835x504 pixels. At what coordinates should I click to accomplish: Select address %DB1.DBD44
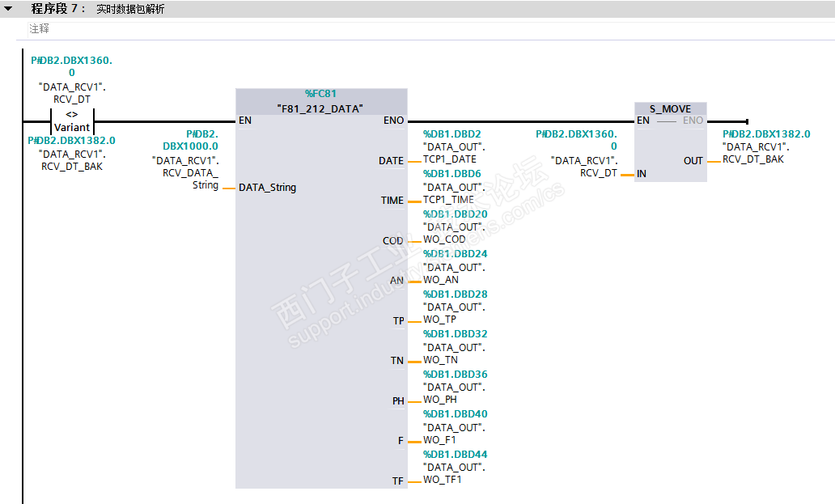click(456, 455)
